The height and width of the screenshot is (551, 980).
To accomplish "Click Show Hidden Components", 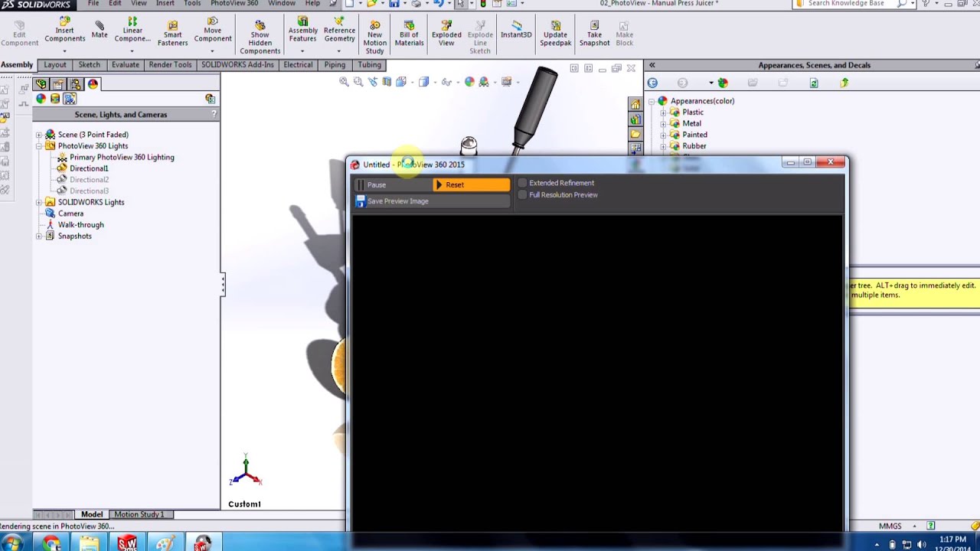I will (260, 37).
